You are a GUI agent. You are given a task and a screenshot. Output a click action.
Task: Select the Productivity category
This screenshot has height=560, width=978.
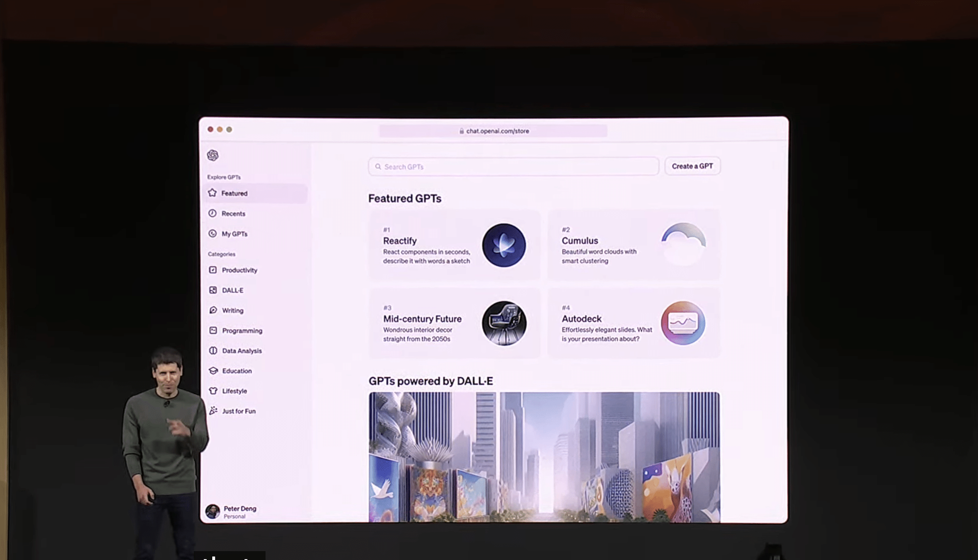[x=239, y=270]
